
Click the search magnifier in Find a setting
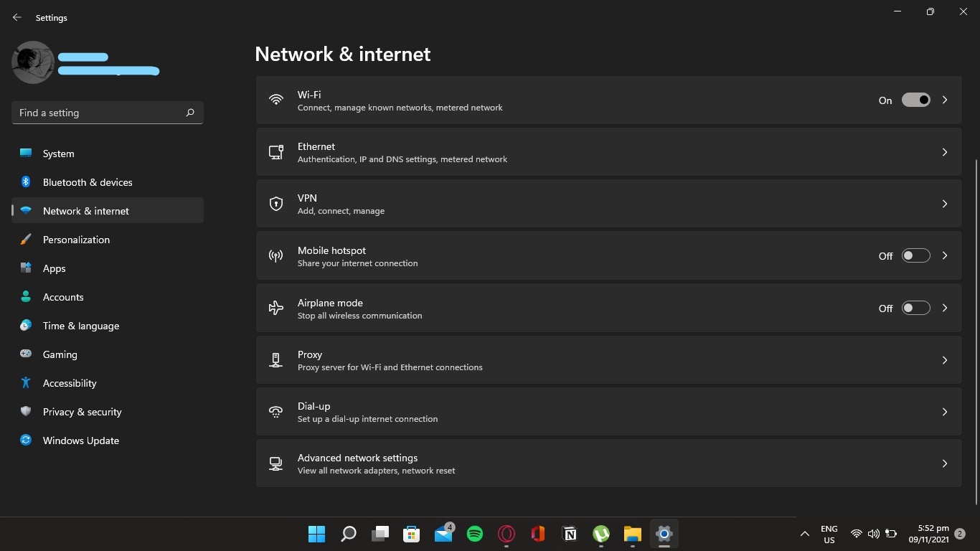190,113
